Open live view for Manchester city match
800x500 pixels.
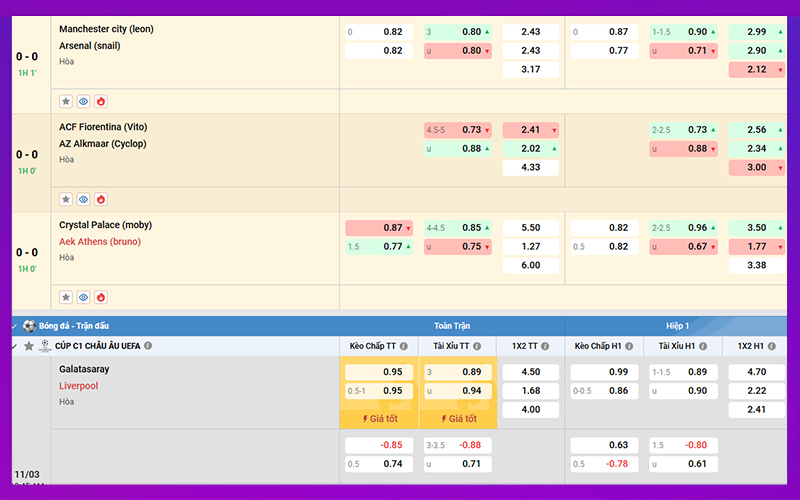(83, 101)
